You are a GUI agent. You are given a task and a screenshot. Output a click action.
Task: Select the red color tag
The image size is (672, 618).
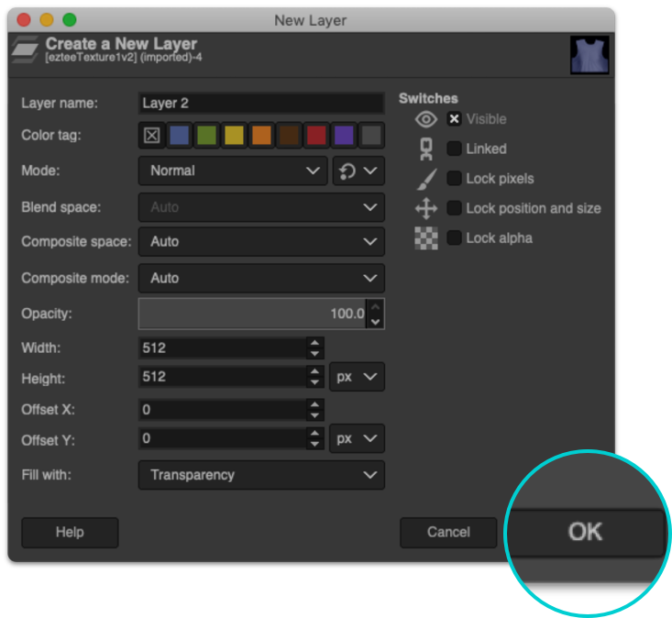(x=316, y=136)
